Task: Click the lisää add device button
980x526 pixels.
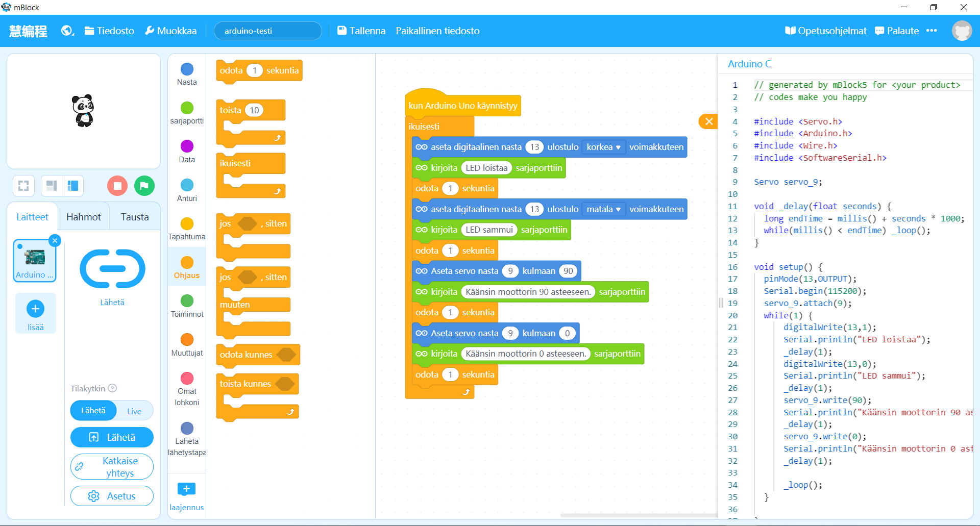Action: [x=35, y=313]
